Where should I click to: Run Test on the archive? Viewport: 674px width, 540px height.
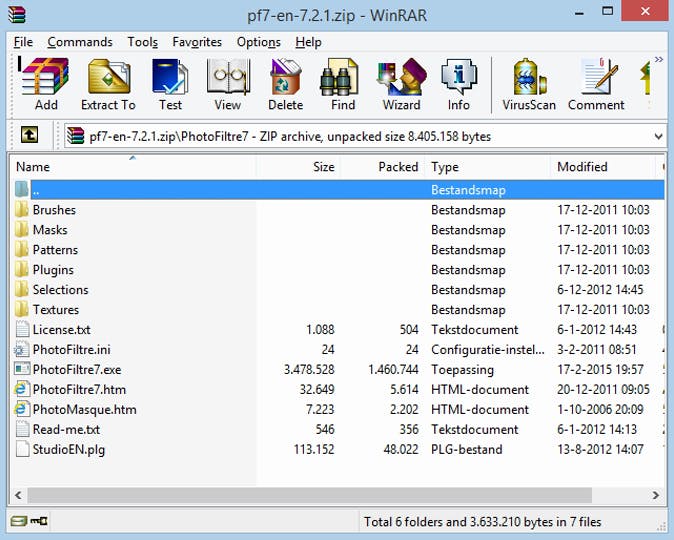click(x=170, y=84)
